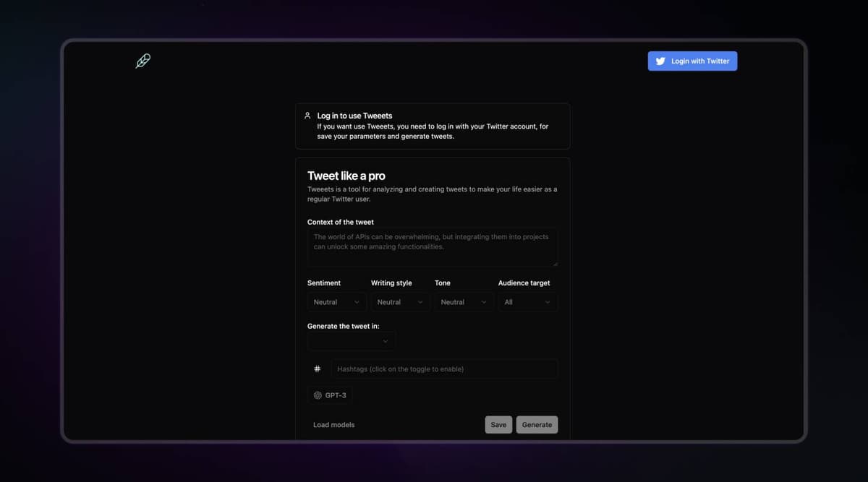Click the Save button
Viewport: 868px width, 482px height.
click(498, 424)
